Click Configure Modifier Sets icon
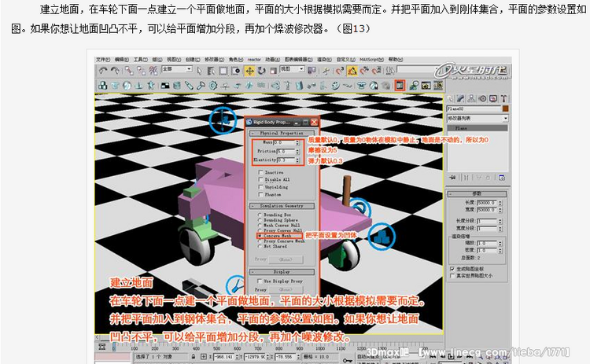 502,177
